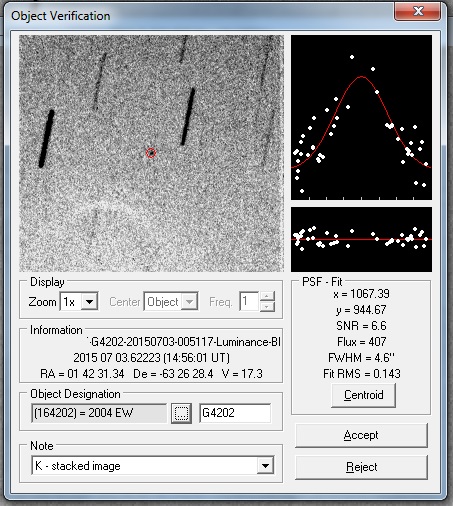Click the Zoom 1x value text box

[x=71, y=302]
